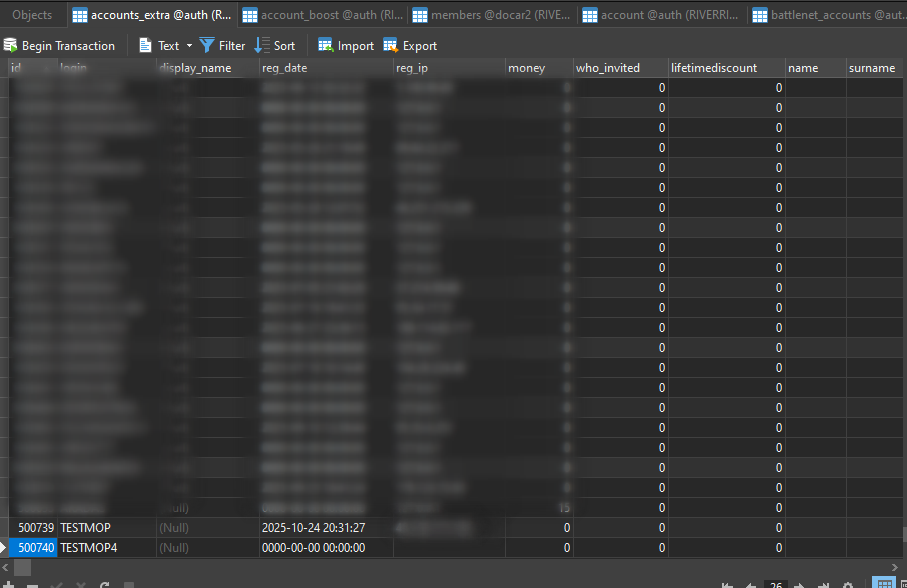Select the who_invited column header
Image resolution: width=907 pixels, height=588 pixels.
[x=621, y=68]
